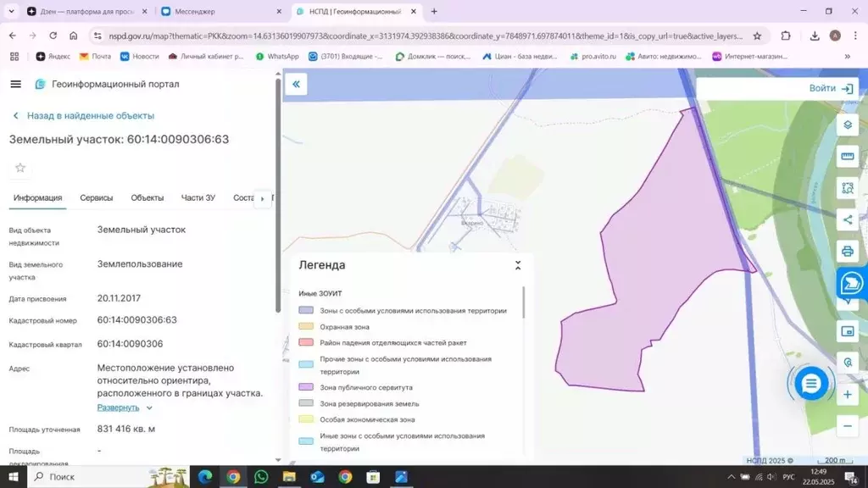This screenshot has height=488, width=868.
Task: Activate the area search selection tool
Action: (x=848, y=188)
